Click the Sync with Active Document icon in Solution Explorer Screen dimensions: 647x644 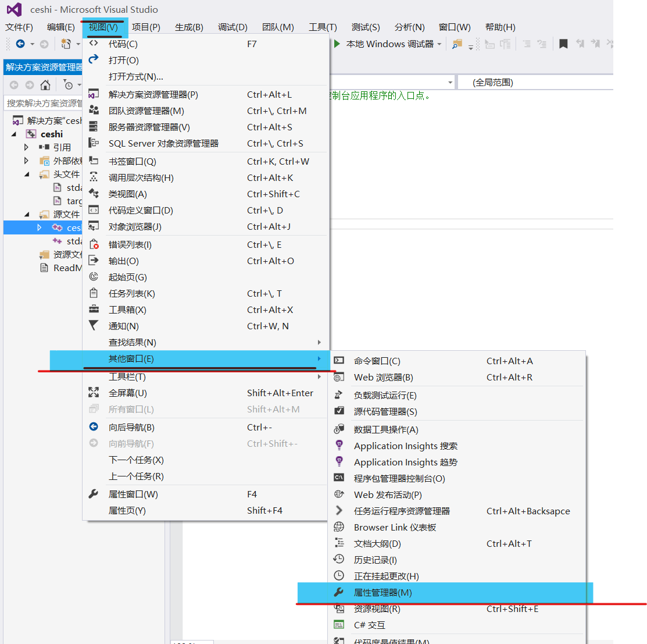pyautogui.click(x=69, y=85)
